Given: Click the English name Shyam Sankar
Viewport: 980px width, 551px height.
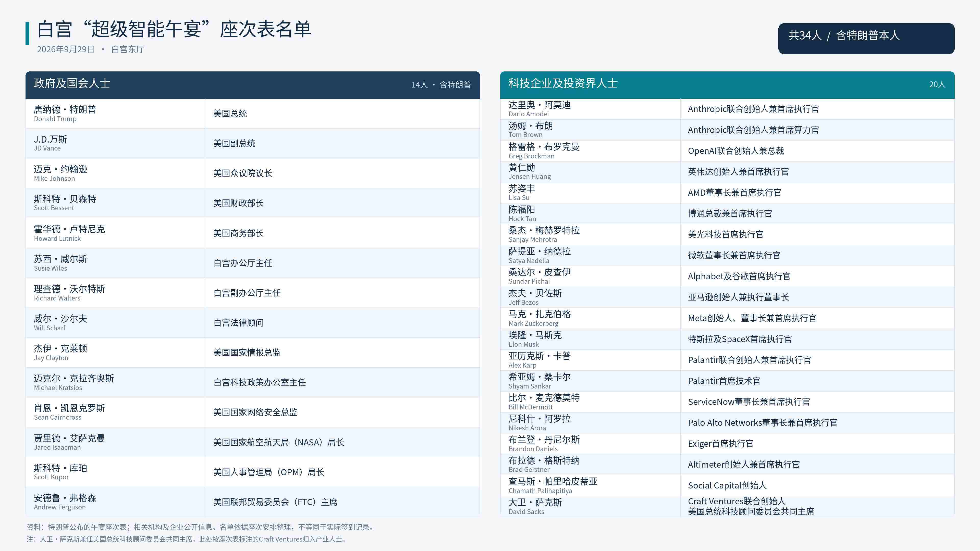Looking at the screenshot, I should [x=530, y=386].
